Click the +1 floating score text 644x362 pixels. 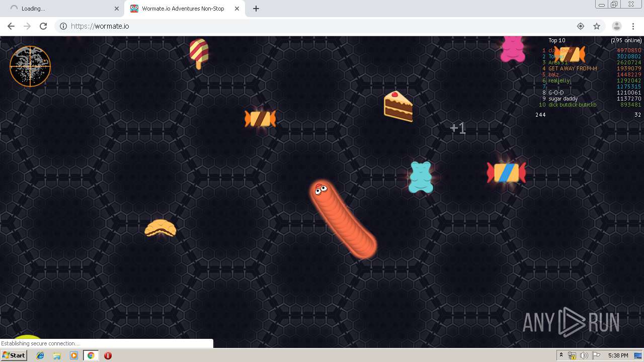(x=458, y=128)
